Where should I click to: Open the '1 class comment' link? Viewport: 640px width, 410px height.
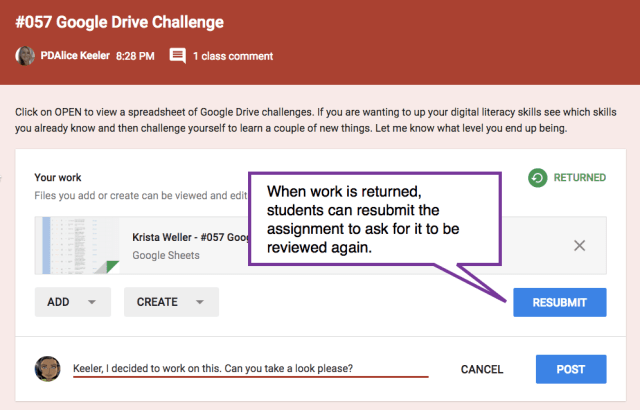(x=233, y=56)
